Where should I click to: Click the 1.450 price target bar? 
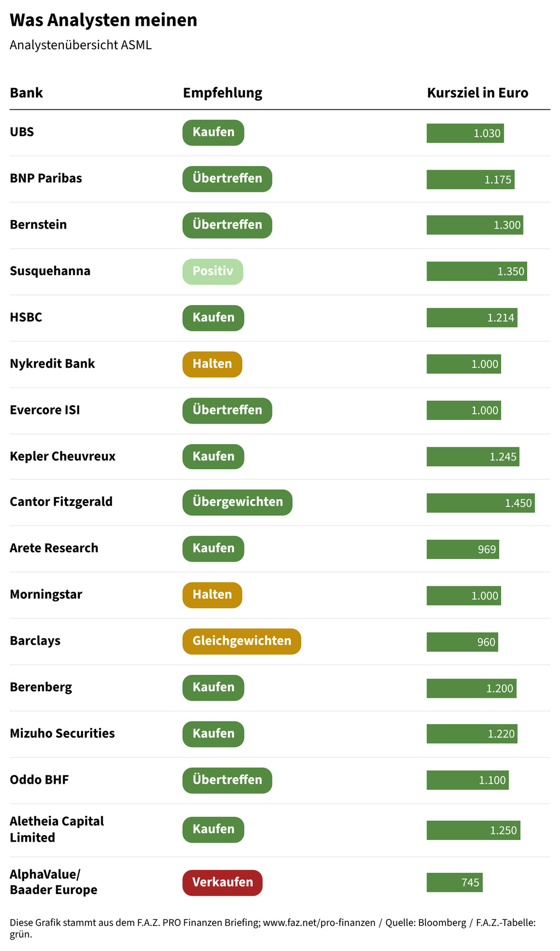(x=481, y=503)
